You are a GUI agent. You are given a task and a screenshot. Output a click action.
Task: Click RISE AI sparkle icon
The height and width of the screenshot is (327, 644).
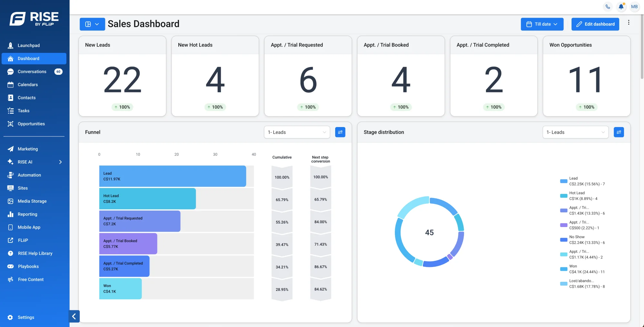tap(11, 162)
